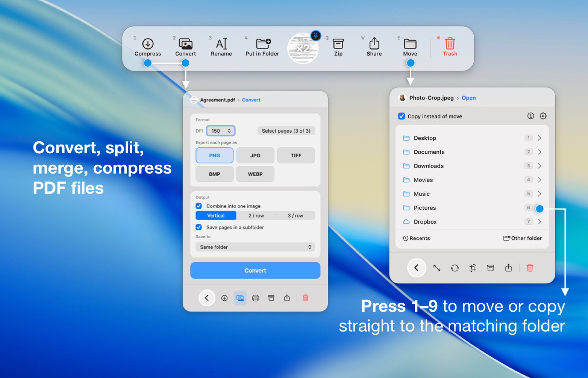Image resolution: width=588 pixels, height=378 pixels.
Task: Select JPG export format
Action: click(255, 156)
